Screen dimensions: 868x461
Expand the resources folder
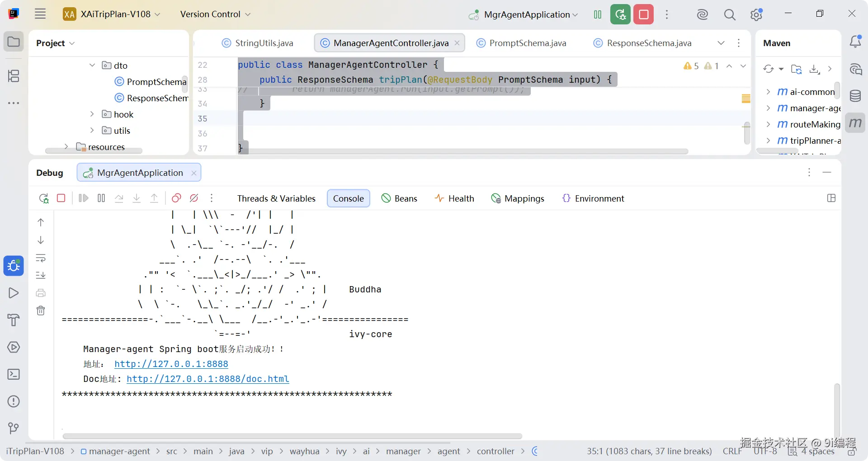point(66,146)
